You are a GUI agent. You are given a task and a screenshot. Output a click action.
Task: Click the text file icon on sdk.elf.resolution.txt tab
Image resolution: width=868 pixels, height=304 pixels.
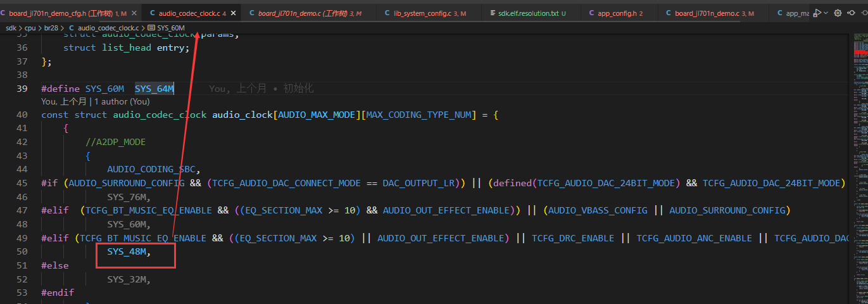pos(493,13)
